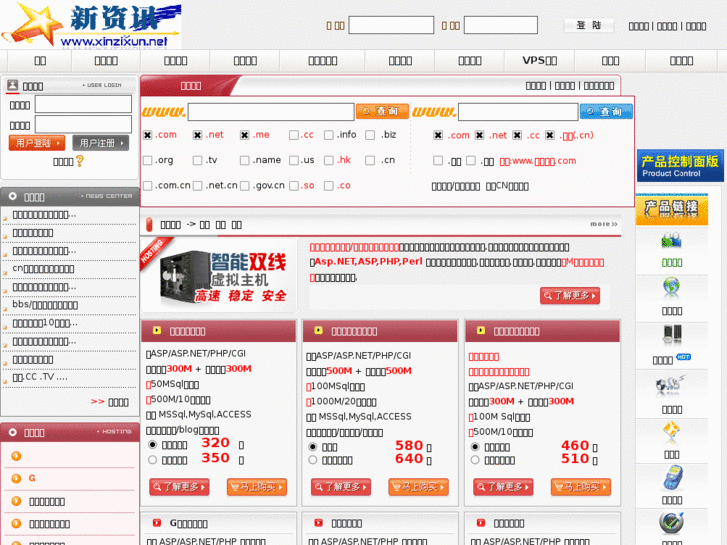727x545 pixels.
Task: Open the two-people users icon in product links
Action: click(x=671, y=240)
